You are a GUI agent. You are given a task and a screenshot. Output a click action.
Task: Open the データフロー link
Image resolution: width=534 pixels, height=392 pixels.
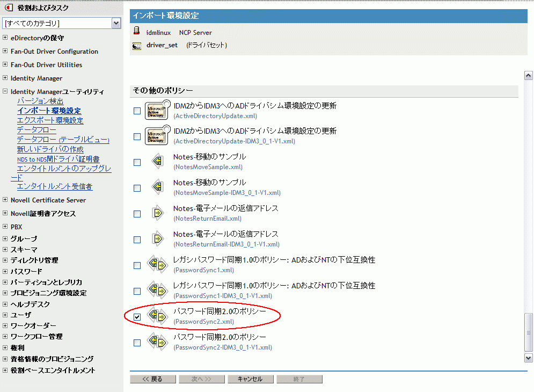pos(36,129)
